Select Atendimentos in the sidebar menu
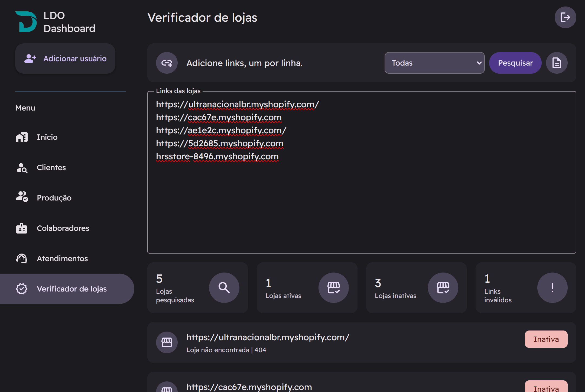The height and width of the screenshot is (392, 585). (x=62, y=258)
